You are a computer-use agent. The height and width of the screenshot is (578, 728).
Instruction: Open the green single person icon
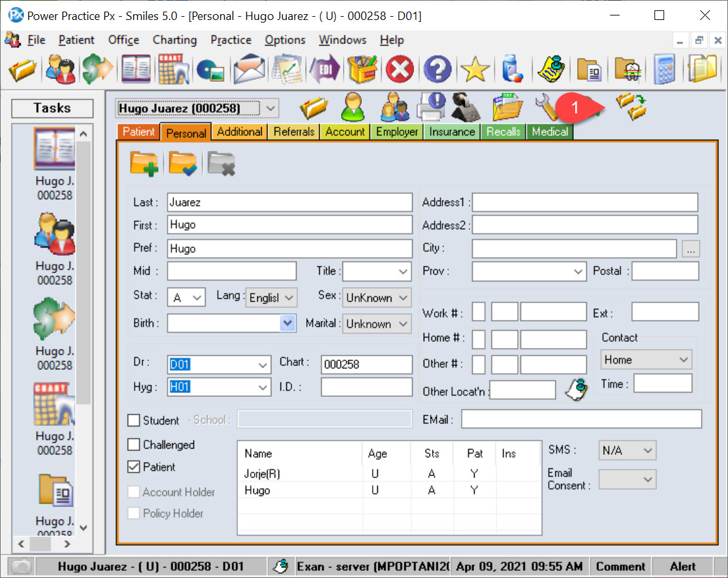(353, 107)
